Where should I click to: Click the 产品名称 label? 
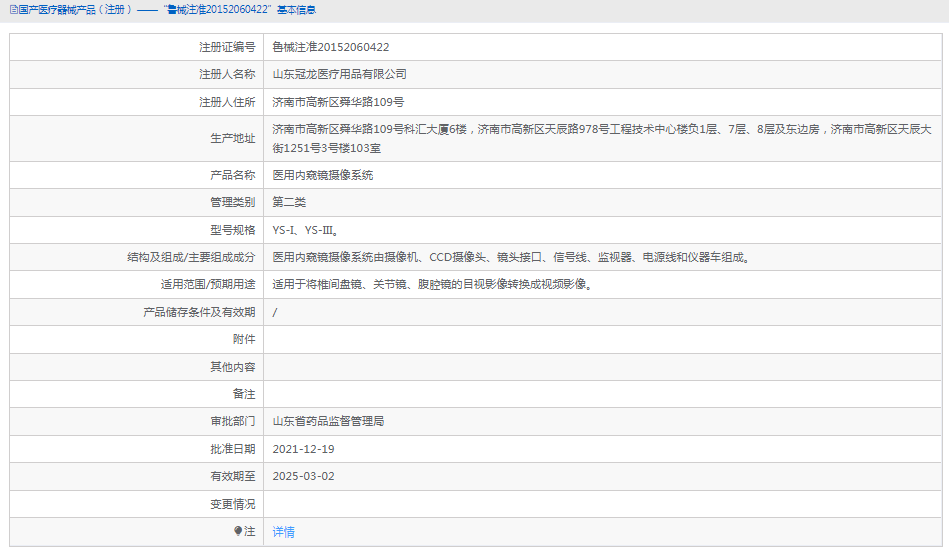(232, 176)
